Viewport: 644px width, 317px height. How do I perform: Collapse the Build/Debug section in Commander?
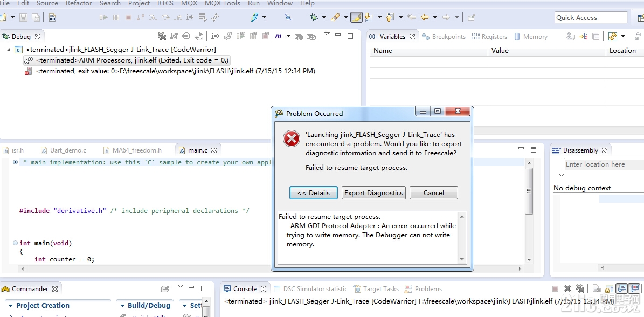pyautogui.click(x=122, y=306)
